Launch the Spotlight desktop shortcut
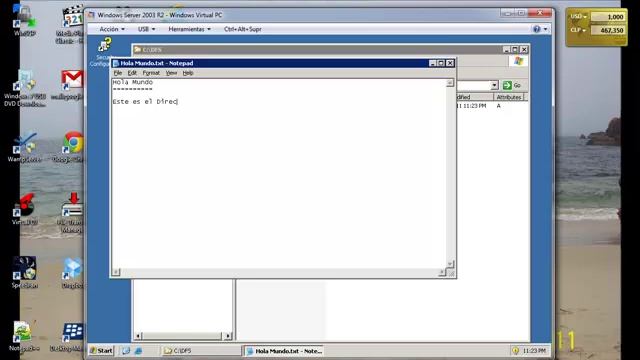Image resolution: width=640 pixels, height=360 pixels. [24, 272]
